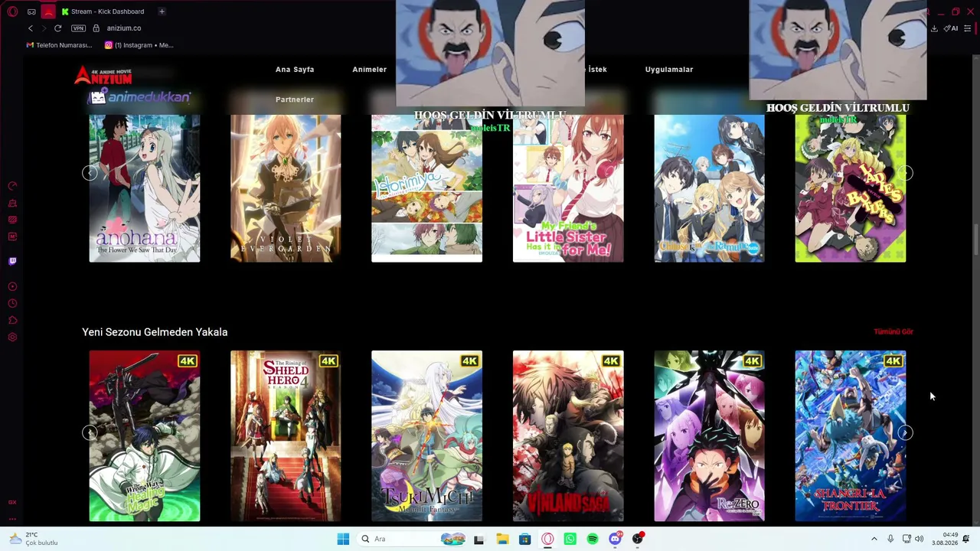Open Spotify from taskbar
This screenshot has height=551, width=980.
(593, 539)
